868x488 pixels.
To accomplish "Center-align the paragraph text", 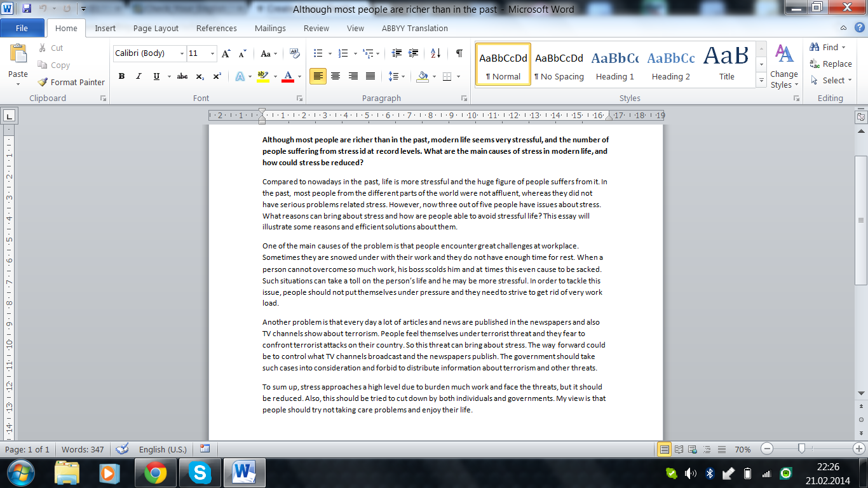I will [336, 76].
